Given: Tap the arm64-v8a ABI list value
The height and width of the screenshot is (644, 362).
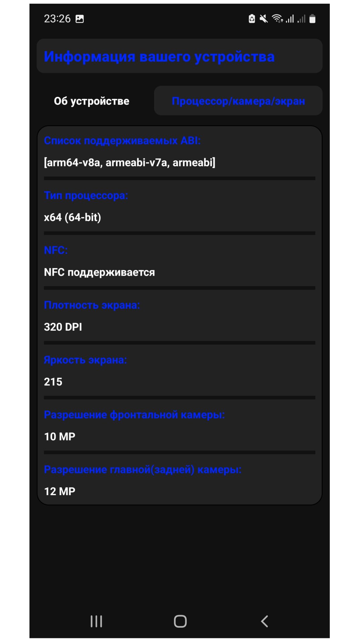Looking at the screenshot, I should click(130, 163).
